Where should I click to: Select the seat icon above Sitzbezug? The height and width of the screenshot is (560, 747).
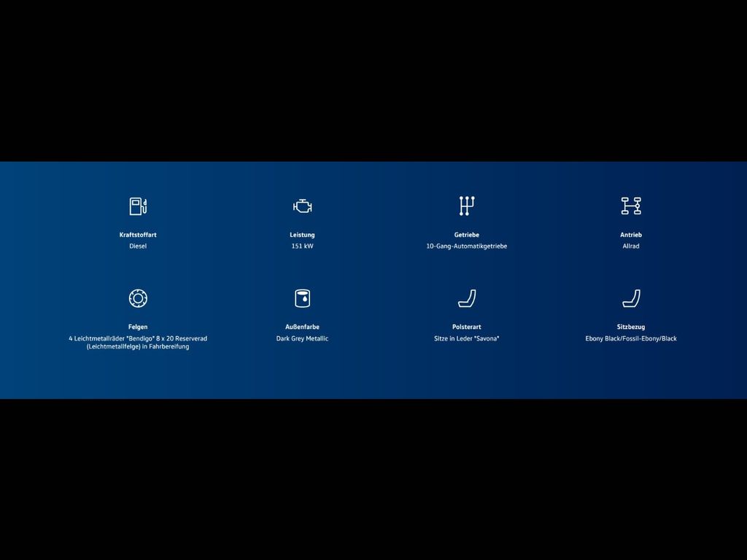tap(631, 298)
